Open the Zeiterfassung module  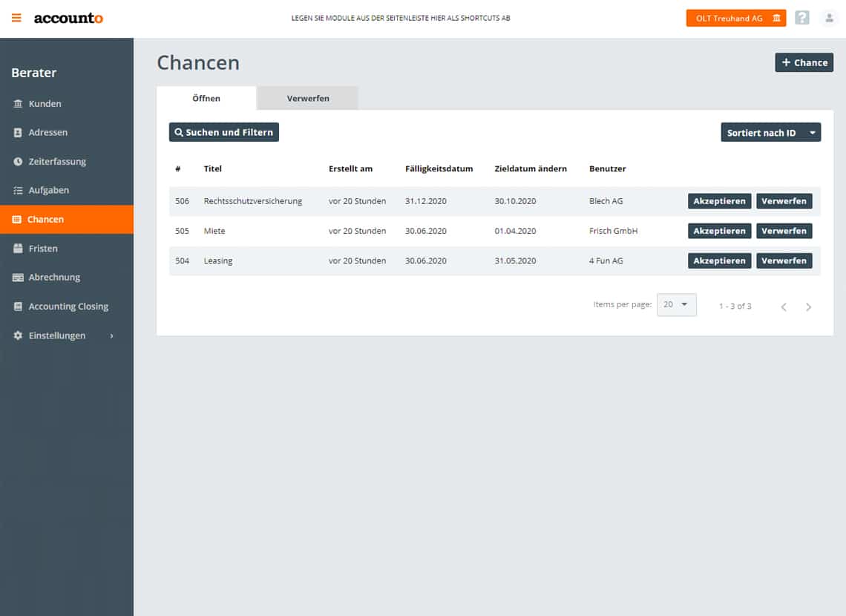tap(67, 161)
